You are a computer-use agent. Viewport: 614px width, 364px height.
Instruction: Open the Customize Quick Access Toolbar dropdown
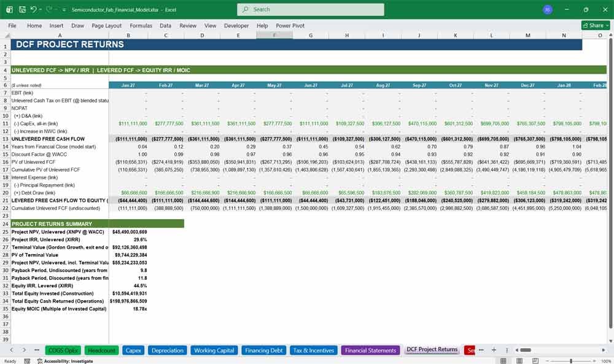click(x=64, y=10)
